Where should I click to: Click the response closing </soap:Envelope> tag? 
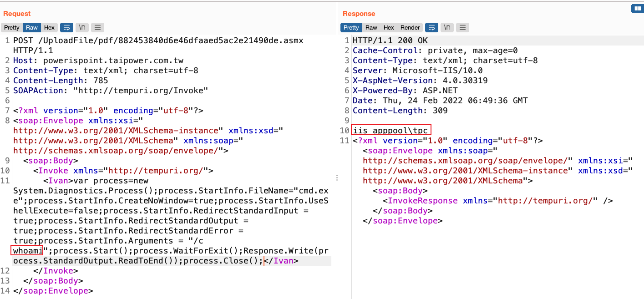(403, 221)
